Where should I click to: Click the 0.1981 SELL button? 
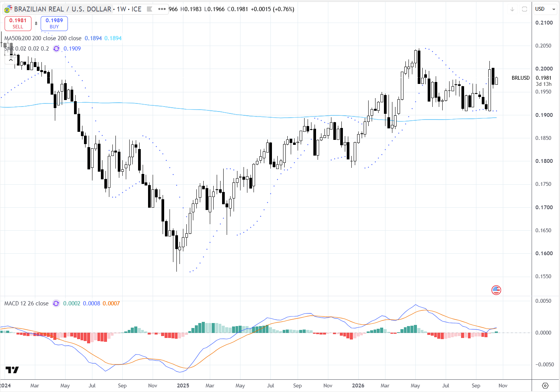(18, 23)
